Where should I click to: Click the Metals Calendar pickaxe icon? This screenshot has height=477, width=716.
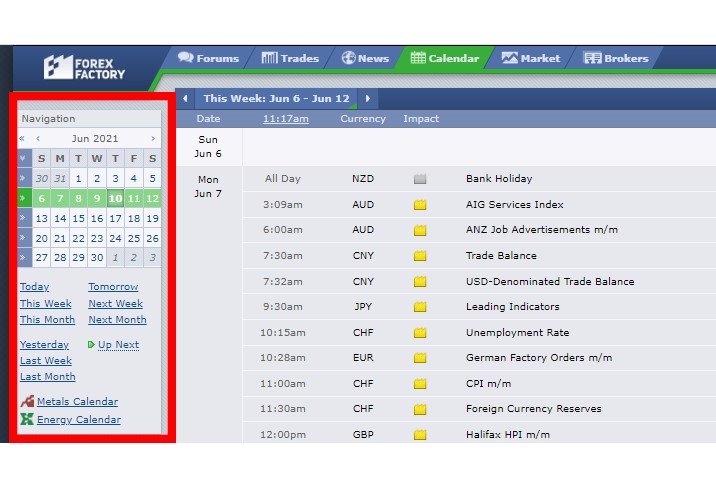(x=27, y=402)
